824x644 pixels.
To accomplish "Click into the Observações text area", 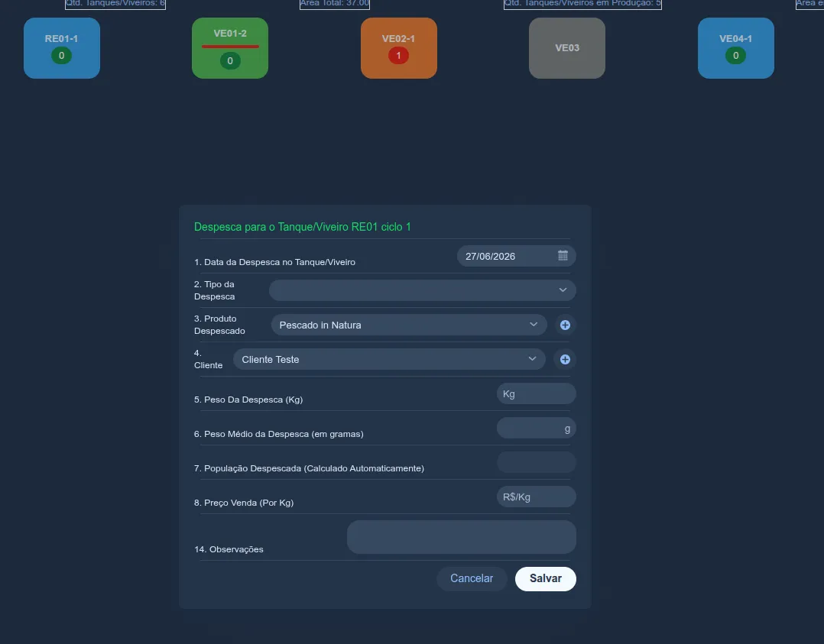I will pyautogui.click(x=462, y=537).
